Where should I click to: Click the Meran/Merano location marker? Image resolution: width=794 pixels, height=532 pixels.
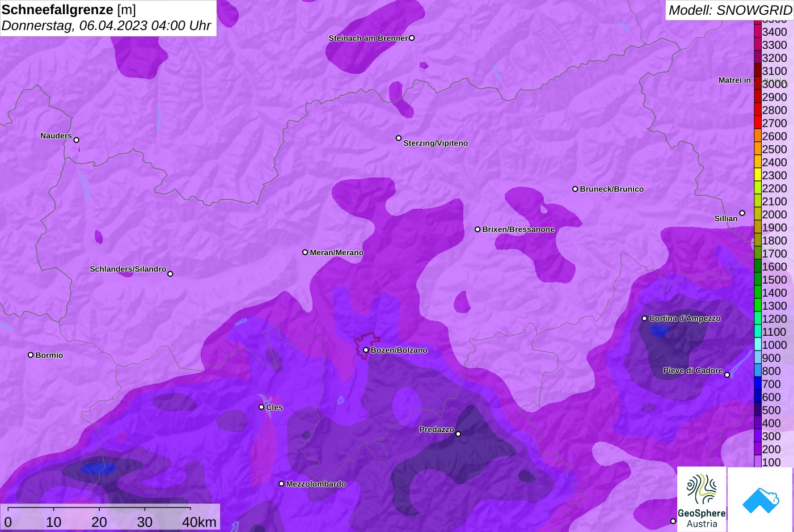click(305, 252)
